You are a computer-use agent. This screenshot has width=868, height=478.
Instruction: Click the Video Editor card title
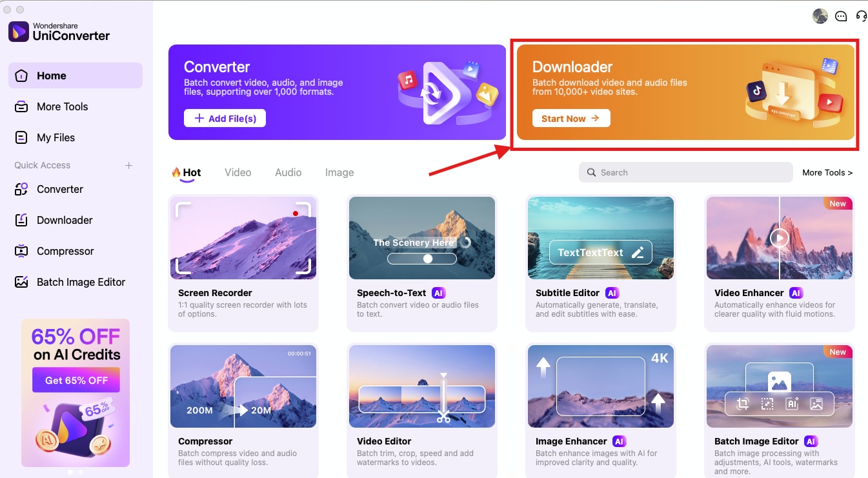[x=384, y=441]
